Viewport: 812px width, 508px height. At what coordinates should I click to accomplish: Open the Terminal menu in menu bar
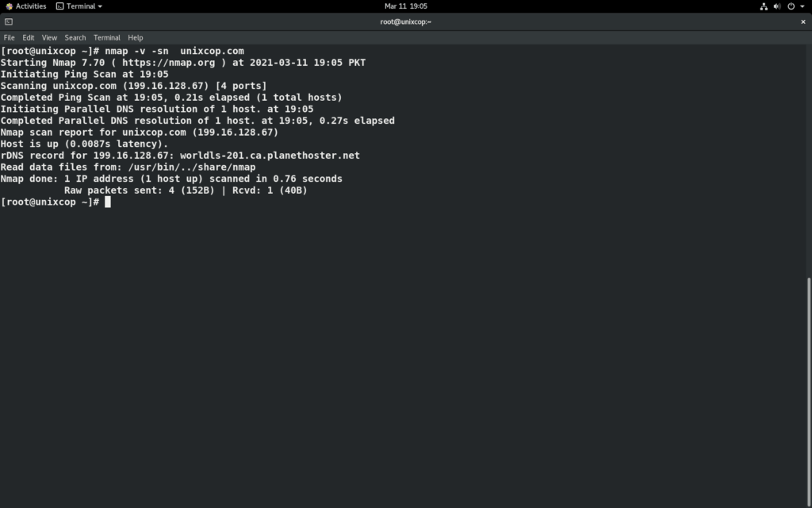click(107, 38)
